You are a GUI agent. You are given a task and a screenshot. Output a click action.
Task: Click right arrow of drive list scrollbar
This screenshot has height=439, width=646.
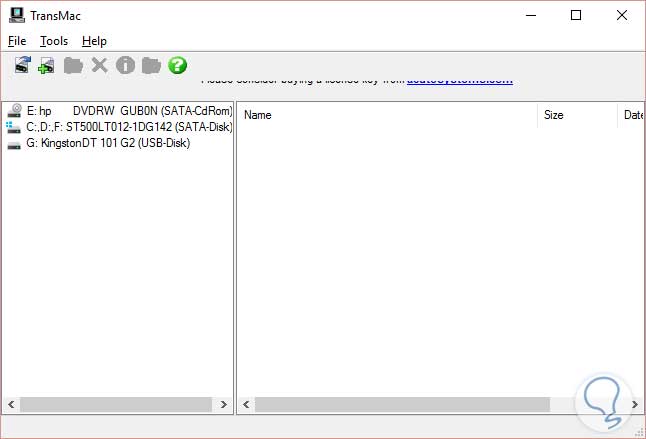[x=223, y=404]
